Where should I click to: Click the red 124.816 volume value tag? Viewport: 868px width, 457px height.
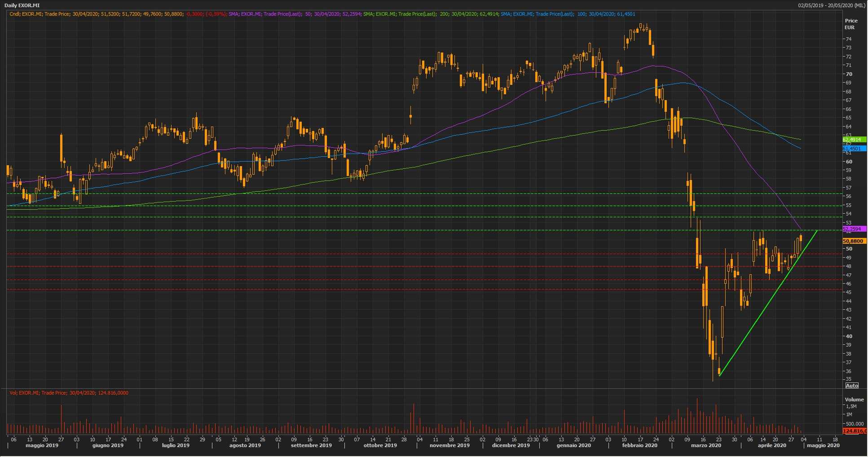(x=854, y=431)
